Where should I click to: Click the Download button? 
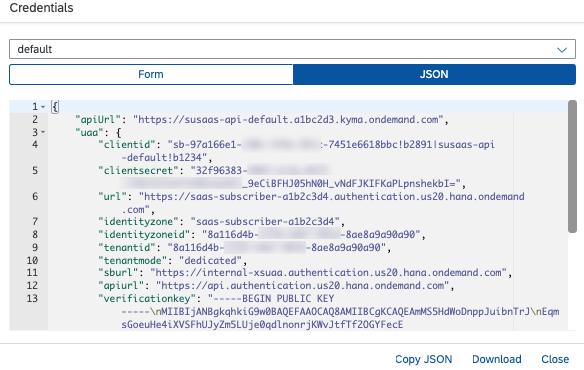pyautogui.click(x=496, y=359)
